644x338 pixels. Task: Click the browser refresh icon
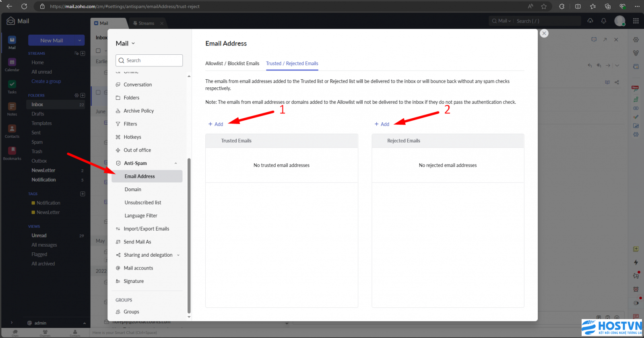click(24, 6)
